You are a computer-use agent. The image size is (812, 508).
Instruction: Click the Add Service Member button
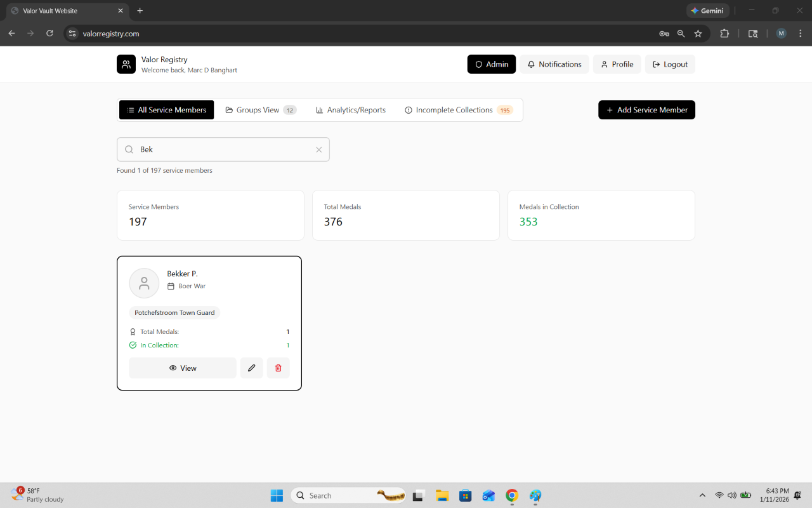(x=646, y=110)
